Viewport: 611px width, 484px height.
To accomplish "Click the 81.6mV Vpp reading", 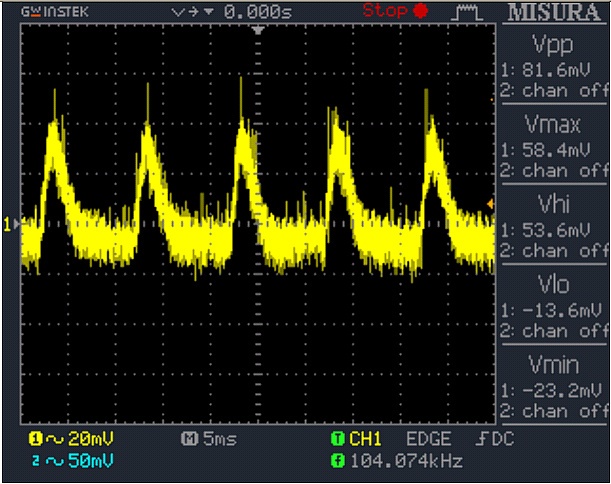I will 556,70.
